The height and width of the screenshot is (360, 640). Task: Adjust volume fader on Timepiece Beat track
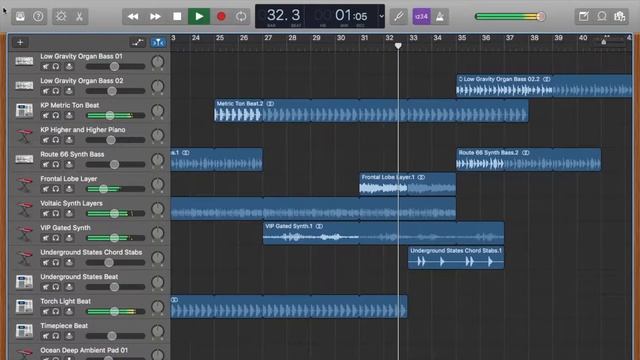click(112, 336)
